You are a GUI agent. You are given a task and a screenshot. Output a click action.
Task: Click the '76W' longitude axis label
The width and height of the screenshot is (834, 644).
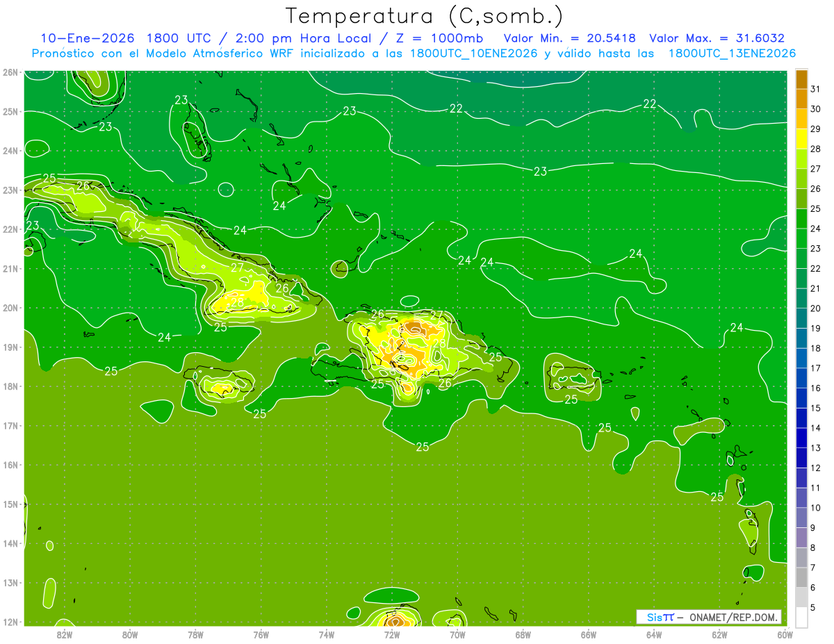coord(261,634)
